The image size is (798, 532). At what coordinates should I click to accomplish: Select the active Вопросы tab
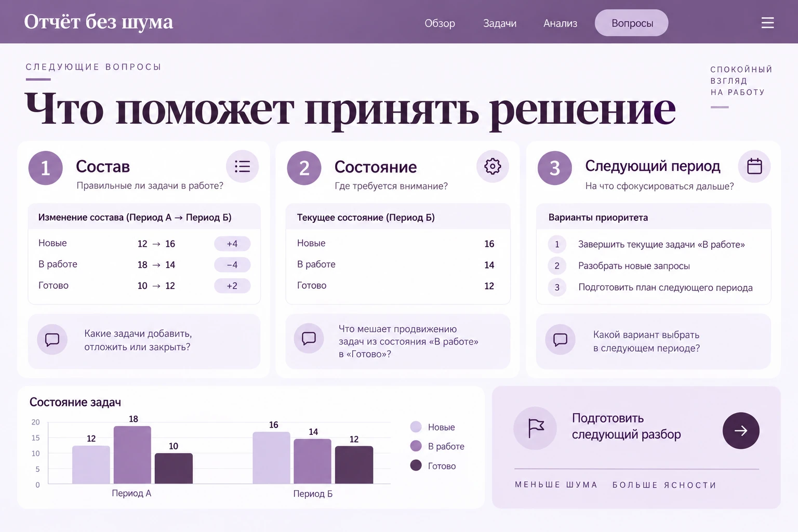[x=632, y=23]
